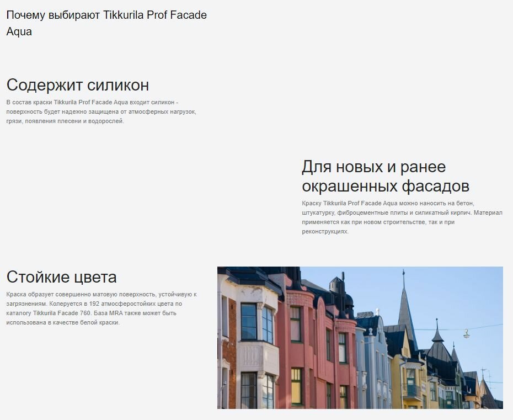Click the paragraph beginning "Краска образует совершенно матовую"
The height and width of the screenshot is (420, 513).
click(101, 309)
